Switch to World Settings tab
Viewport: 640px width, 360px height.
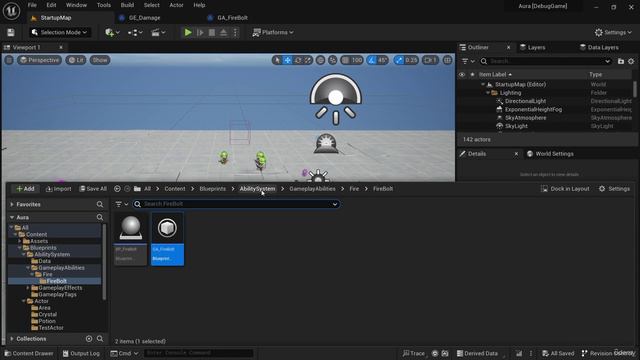coord(550,154)
